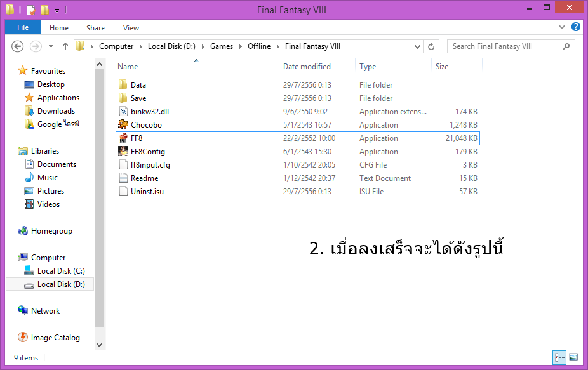
Task: Click the search magnifier icon
Action: [x=566, y=46]
